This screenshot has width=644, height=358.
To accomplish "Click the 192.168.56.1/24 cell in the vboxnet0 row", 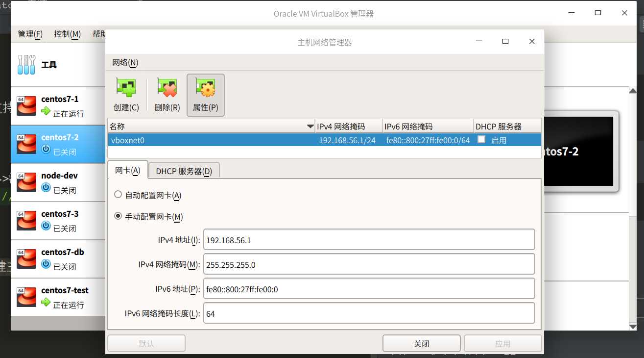I will point(347,140).
